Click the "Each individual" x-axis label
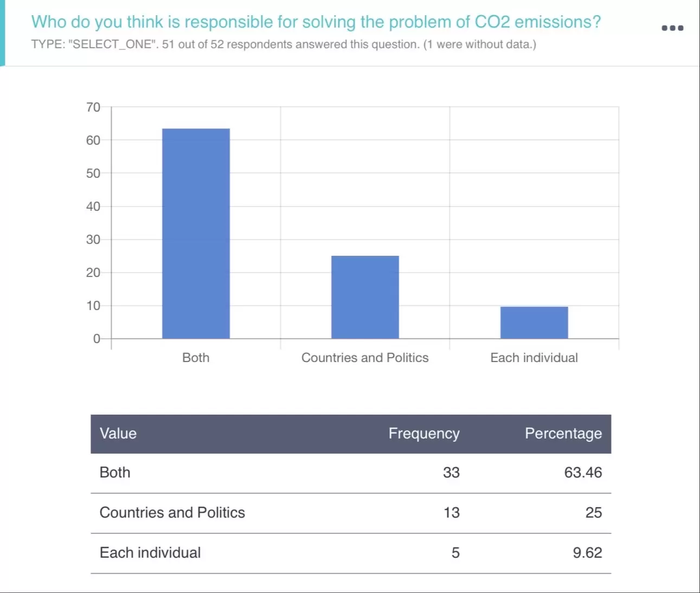The image size is (700, 593). tap(534, 358)
